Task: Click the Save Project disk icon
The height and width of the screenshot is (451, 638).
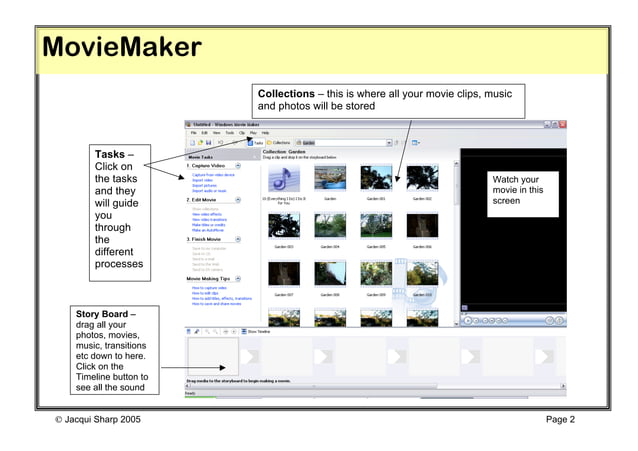Action: (208, 143)
